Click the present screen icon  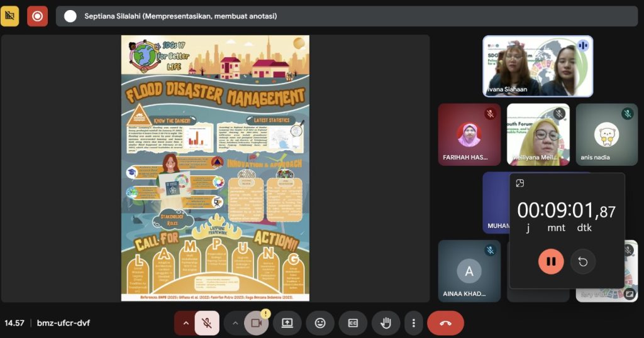click(x=287, y=323)
